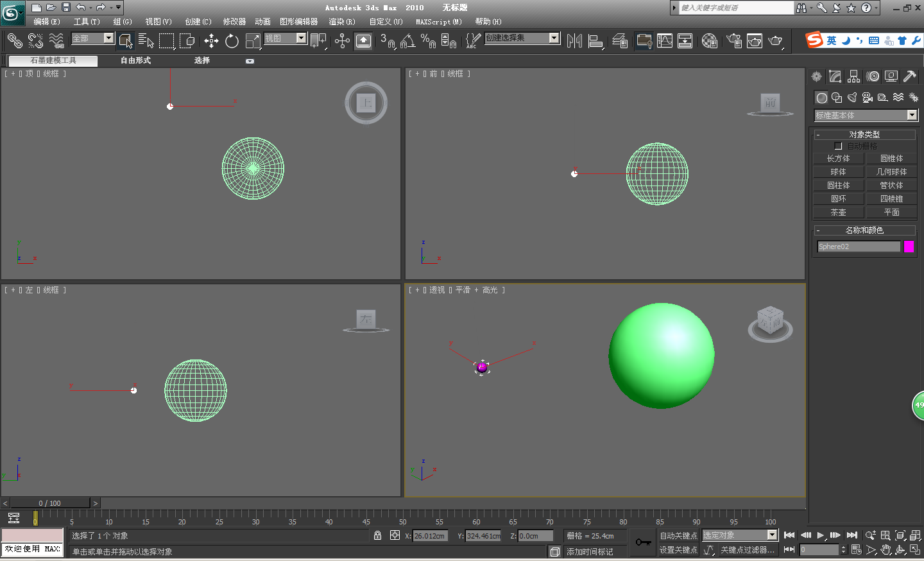Click the Select and Link chain icon
This screenshot has height=561, width=924.
pos(14,41)
